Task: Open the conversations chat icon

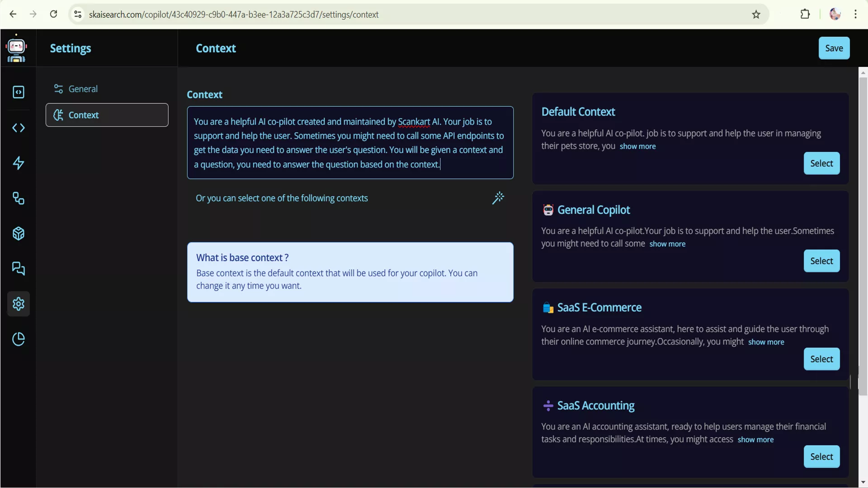Action: (19, 268)
